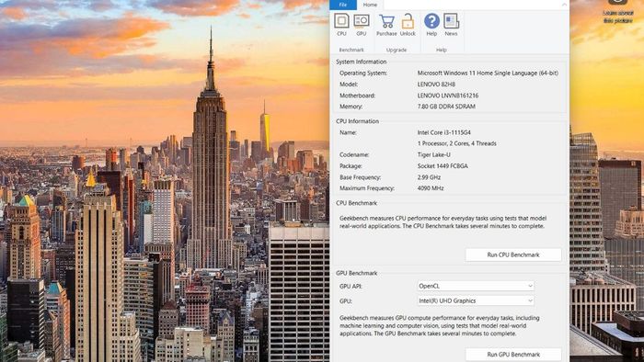This screenshot has height=362, width=644.
Task: Click the CPU name Intel Core i3-1115G4
Action: click(444, 132)
